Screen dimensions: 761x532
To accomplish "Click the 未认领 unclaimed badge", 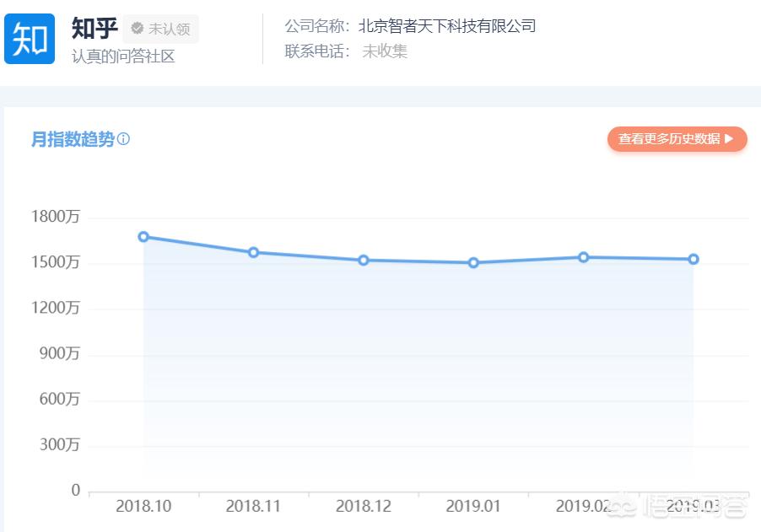I will tap(160, 30).
